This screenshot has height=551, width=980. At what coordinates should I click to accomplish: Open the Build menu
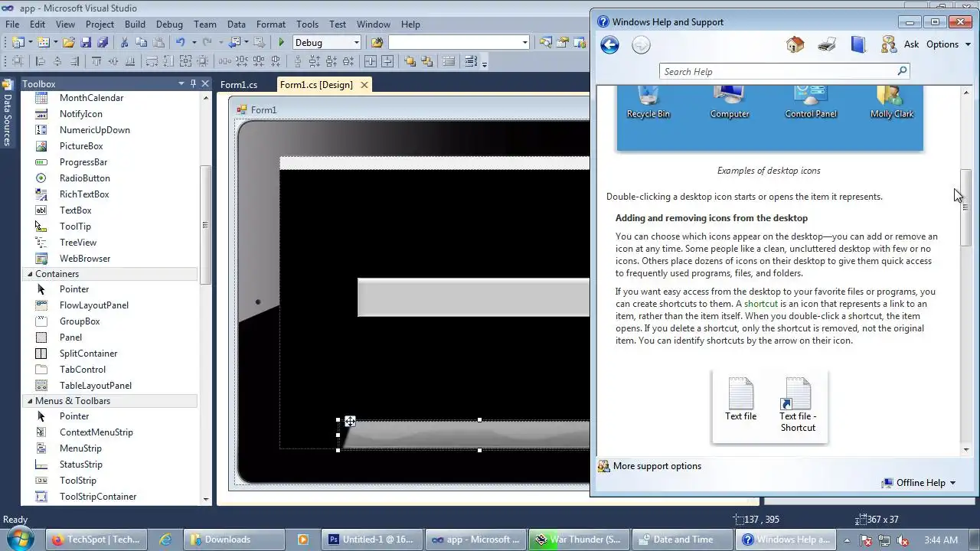135,24
